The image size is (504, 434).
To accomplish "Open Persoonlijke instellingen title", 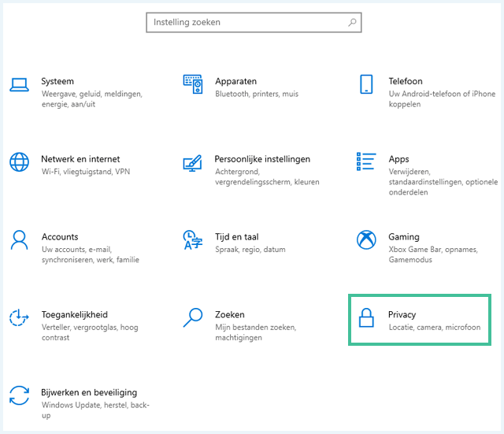I will [x=262, y=159].
